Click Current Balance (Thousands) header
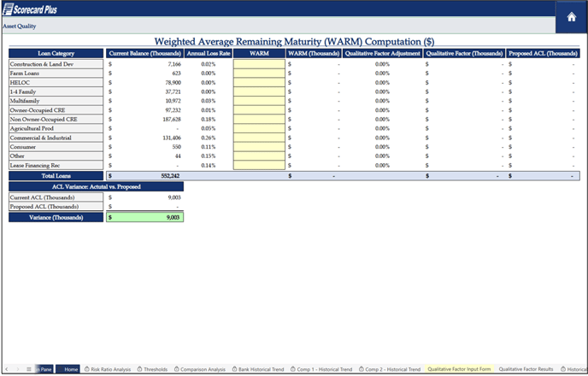Image resolution: width=588 pixels, height=376 pixels. pyautogui.click(x=144, y=54)
